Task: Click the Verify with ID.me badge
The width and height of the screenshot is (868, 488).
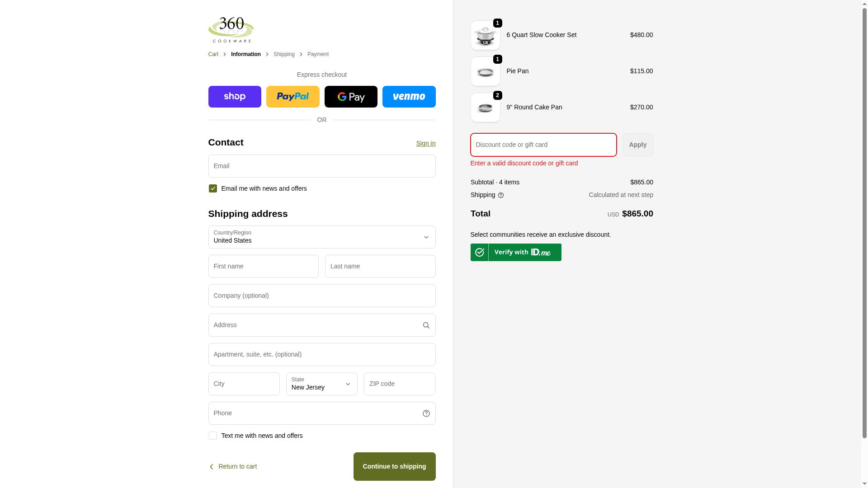Action: click(x=516, y=252)
